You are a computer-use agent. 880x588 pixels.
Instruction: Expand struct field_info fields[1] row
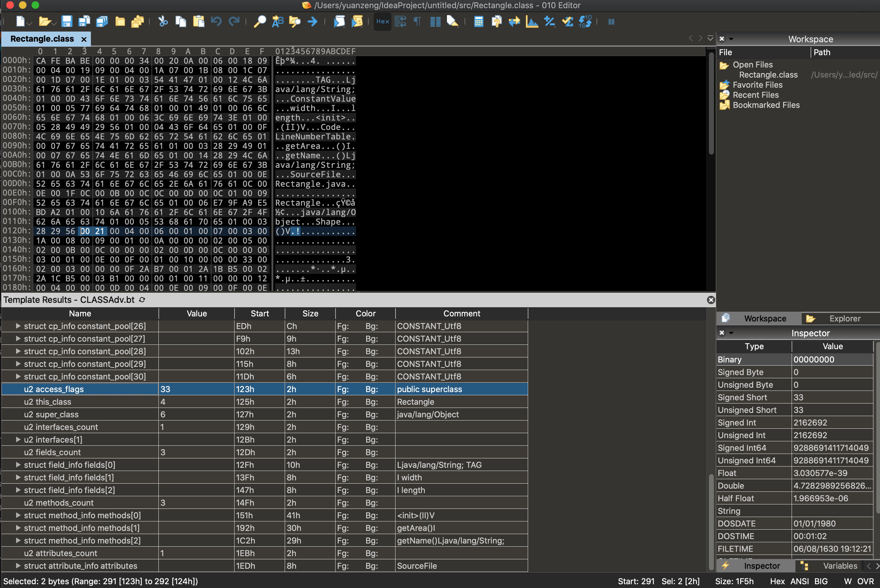(18, 477)
